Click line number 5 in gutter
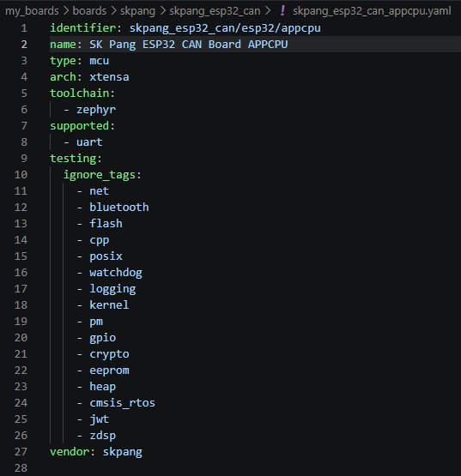Screen dimensions: 461x476 tap(24, 93)
